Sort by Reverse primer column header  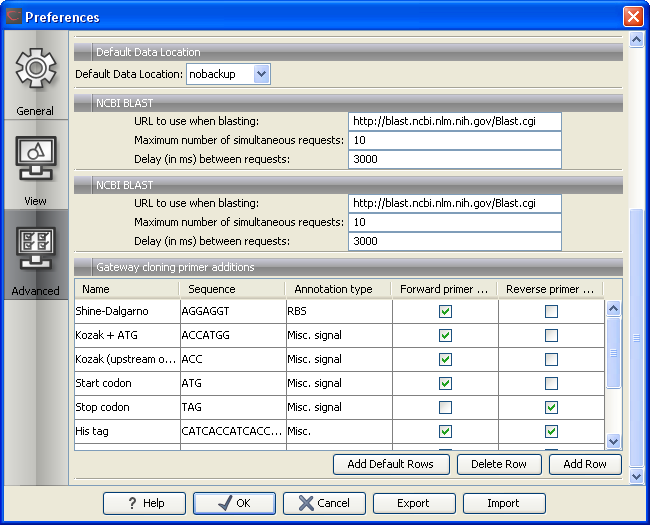click(x=551, y=289)
